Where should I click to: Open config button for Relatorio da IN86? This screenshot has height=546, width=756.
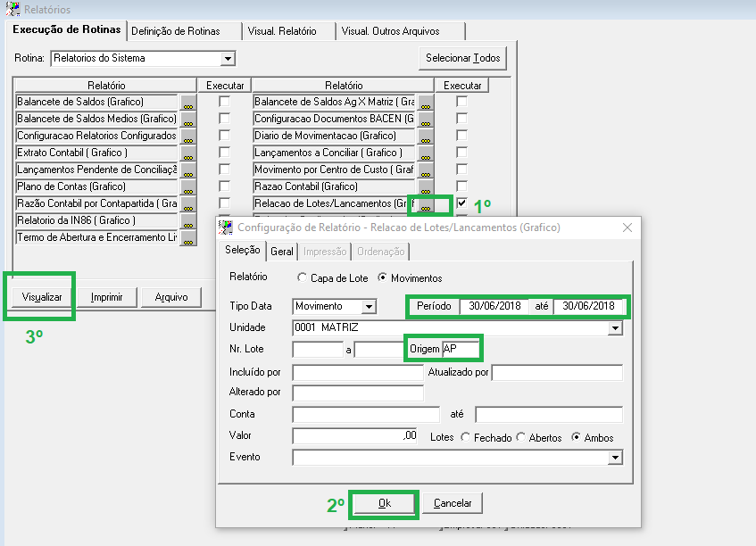tap(188, 220)
